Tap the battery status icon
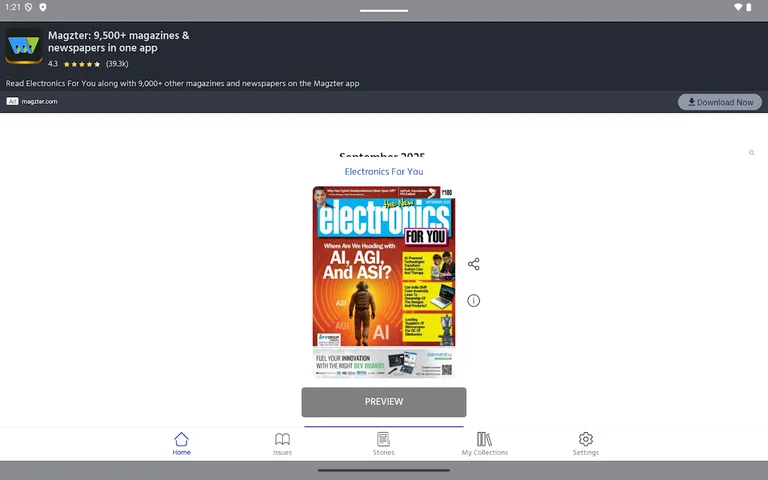768x480 pixels. (748, 7)
